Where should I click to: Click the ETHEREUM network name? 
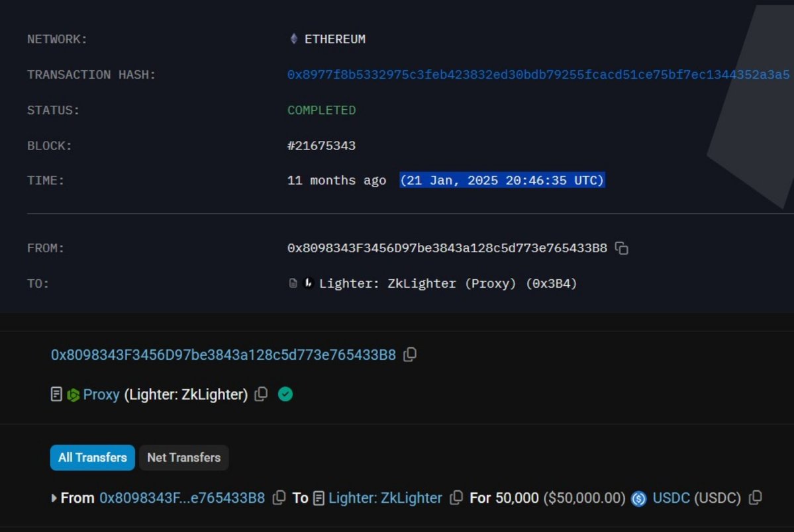click(334, 39)
